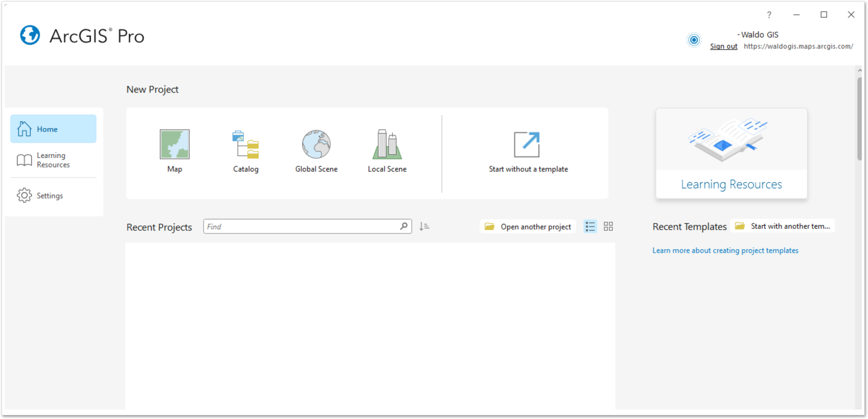
Task: Click the ArcGIS Pro globe logo
Action: pos(30,36)
